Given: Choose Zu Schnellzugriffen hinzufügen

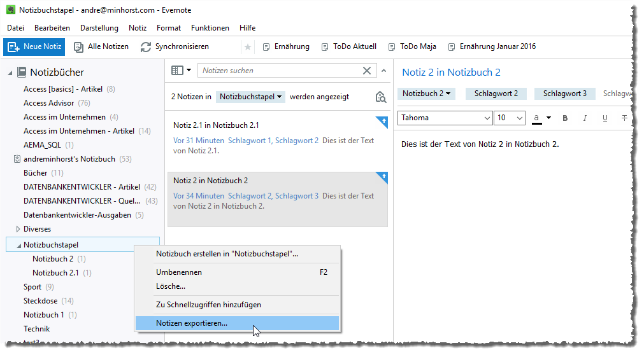Looking at the screenshot, I should pos(238,305).
